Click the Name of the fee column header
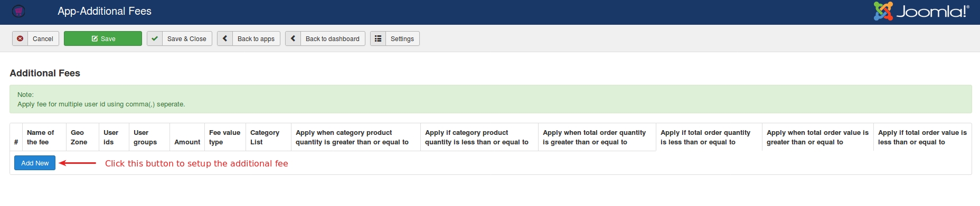 click(x=41, y=138)
